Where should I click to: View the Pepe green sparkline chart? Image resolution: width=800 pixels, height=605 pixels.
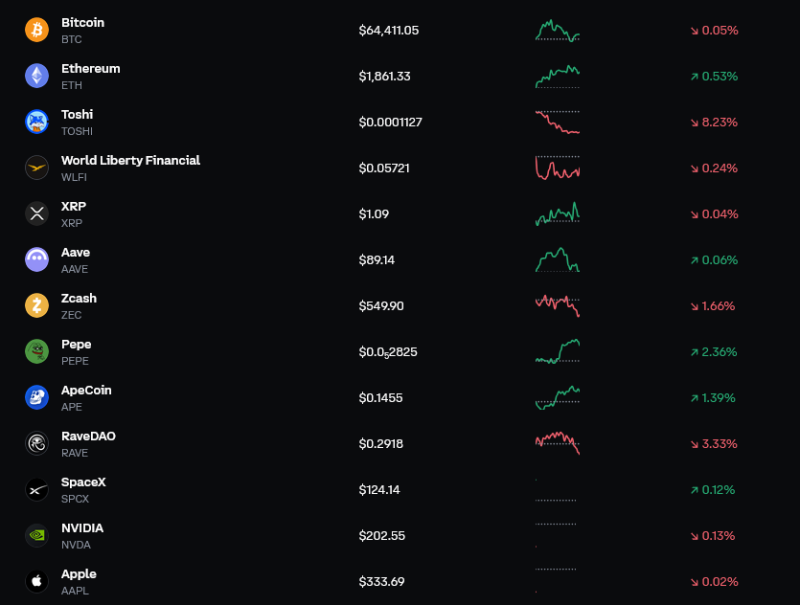(x=557, y=351)
